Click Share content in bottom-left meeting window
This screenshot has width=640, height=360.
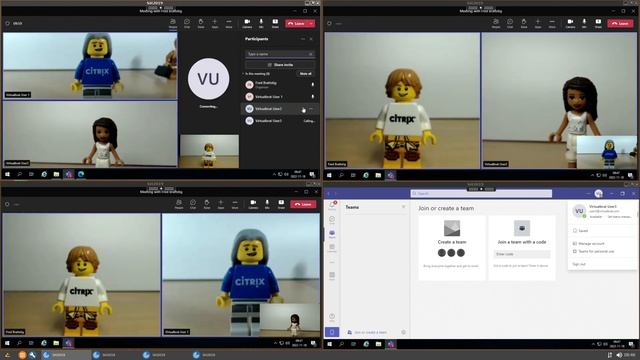[281, 204]
